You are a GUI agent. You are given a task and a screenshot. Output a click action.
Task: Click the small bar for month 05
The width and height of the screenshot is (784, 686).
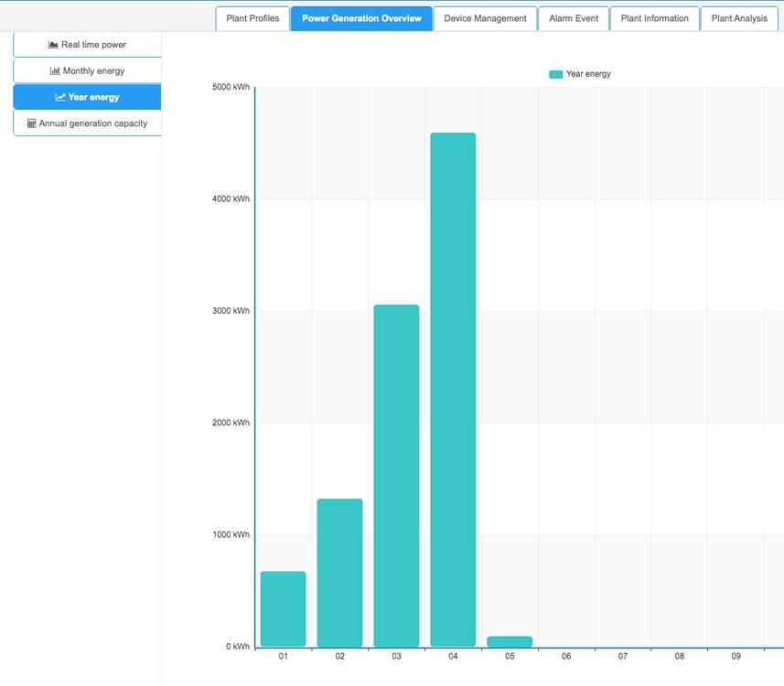click(510, 641)
